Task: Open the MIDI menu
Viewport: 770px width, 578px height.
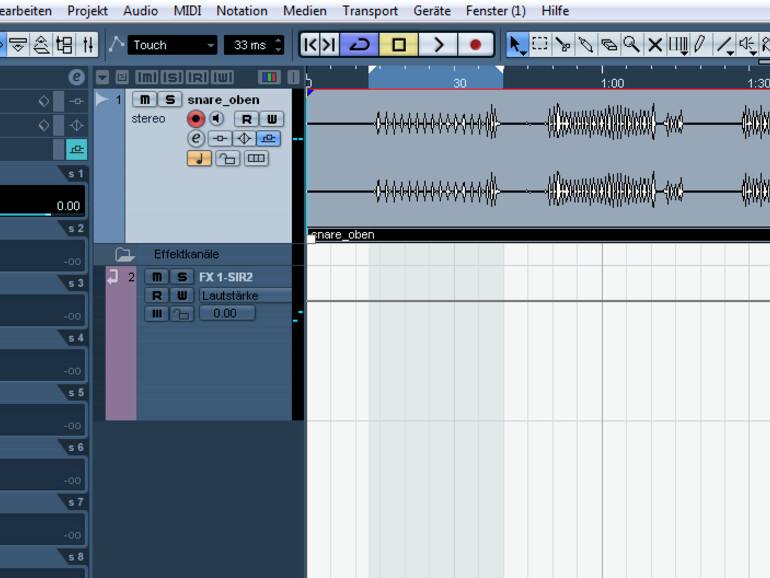Action: tap(187, 11)
